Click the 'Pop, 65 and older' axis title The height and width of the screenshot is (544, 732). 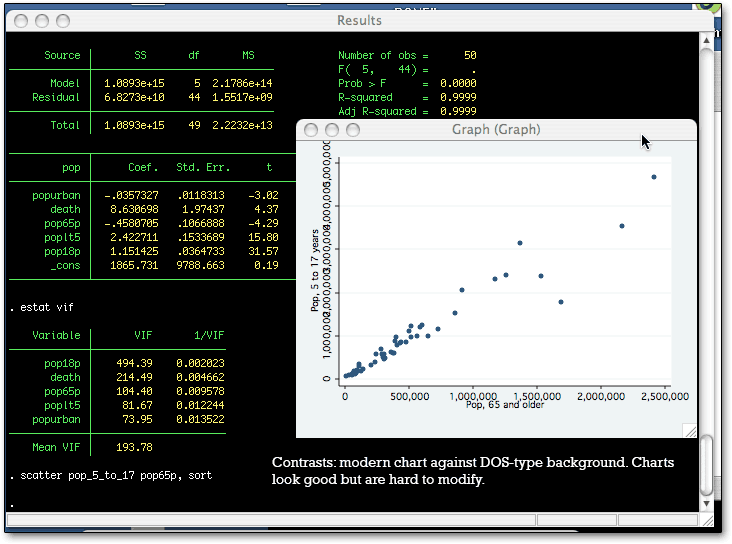click(505, 405)
